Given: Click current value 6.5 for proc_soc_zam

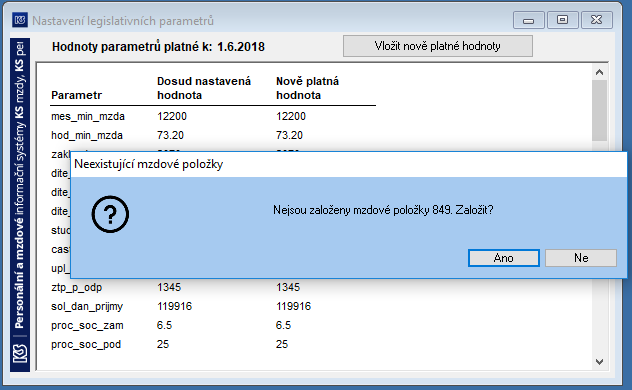Looking at the screenshot, I should [164, 325].
